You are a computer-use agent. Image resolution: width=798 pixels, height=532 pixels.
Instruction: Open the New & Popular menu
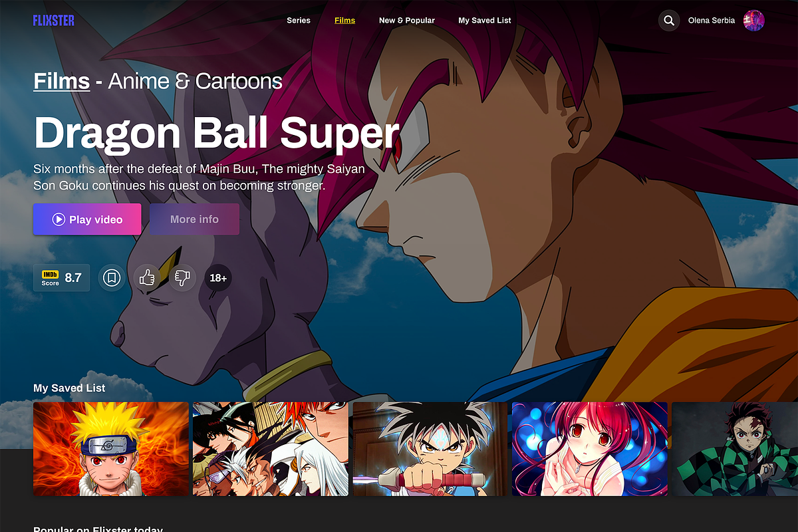coord(407,21)
